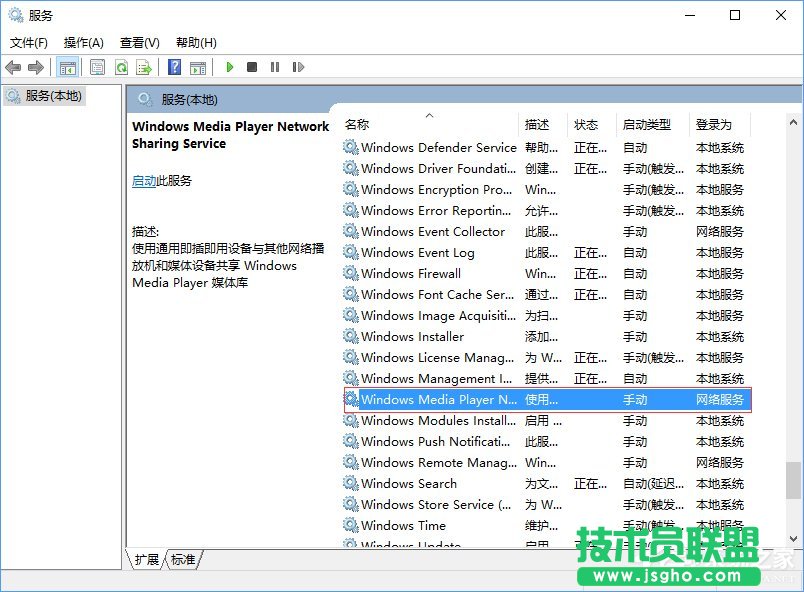Open the 查看 menu
This screenshot has height=592, width=804.
pyautogui.click(x=139, y=42)
